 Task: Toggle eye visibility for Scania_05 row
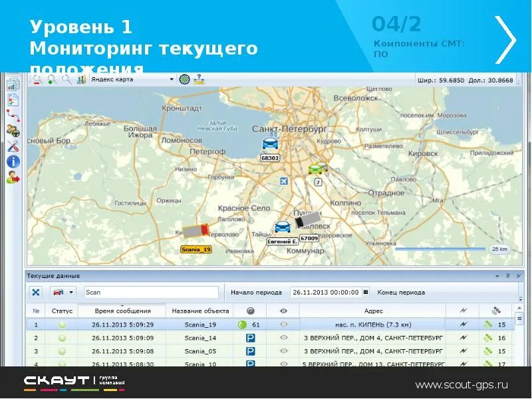click(283, 351)
